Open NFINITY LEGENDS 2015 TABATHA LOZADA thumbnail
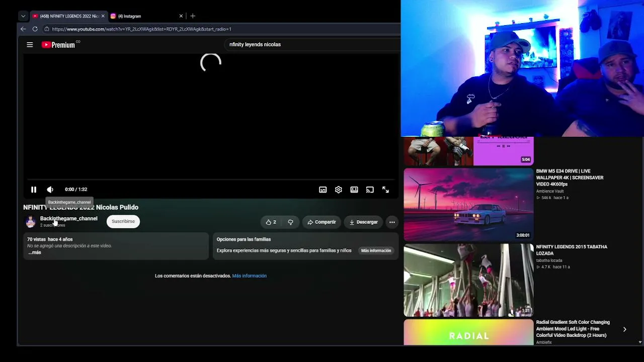Image resolution: width=644 pixels, height=362 pixels. 468,280
